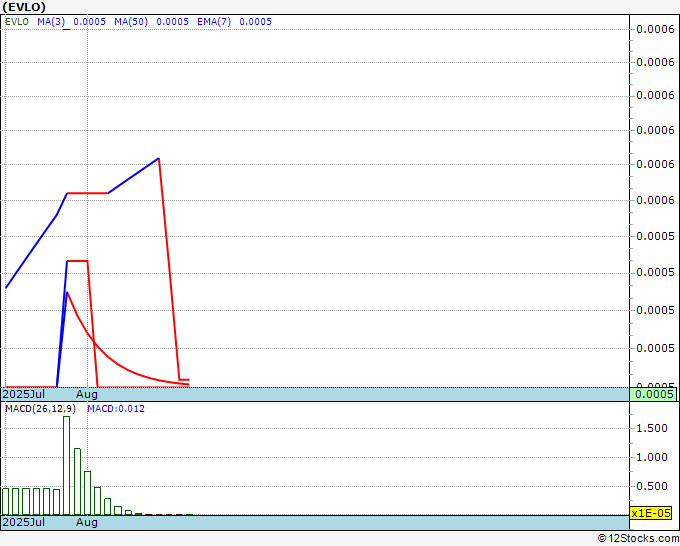Click the tallest MACD histogram bar
This screenshot has width=680, height=546.
[66, 465]
